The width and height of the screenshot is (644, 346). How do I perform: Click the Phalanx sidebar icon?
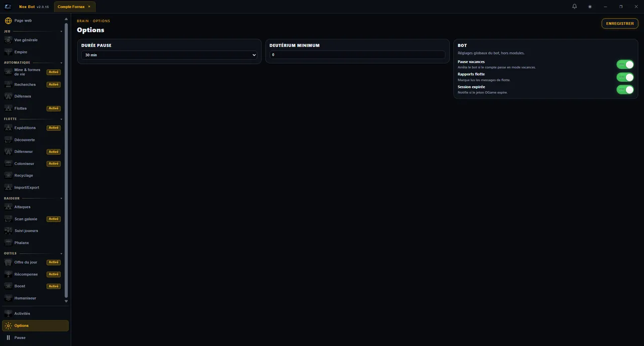click(x=8, y=242)
